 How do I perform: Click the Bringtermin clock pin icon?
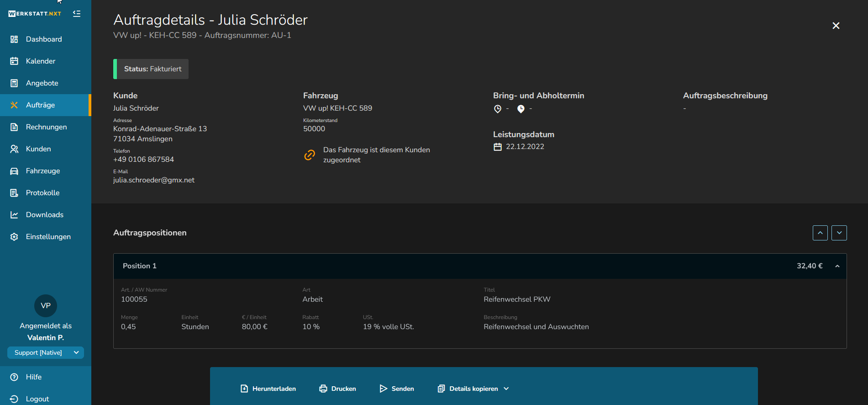498,109
